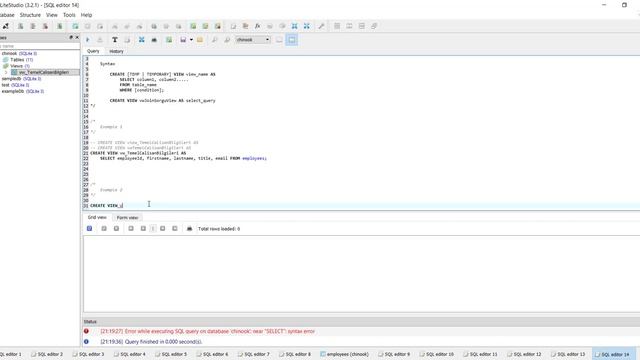Click the red syntax error status message

pyautogui.click(x=207, y=331)
